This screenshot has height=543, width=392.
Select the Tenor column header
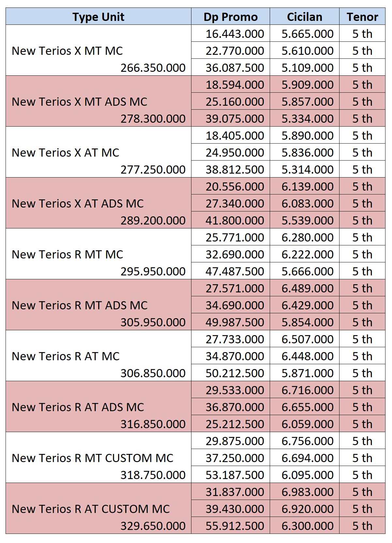[362, 17]
